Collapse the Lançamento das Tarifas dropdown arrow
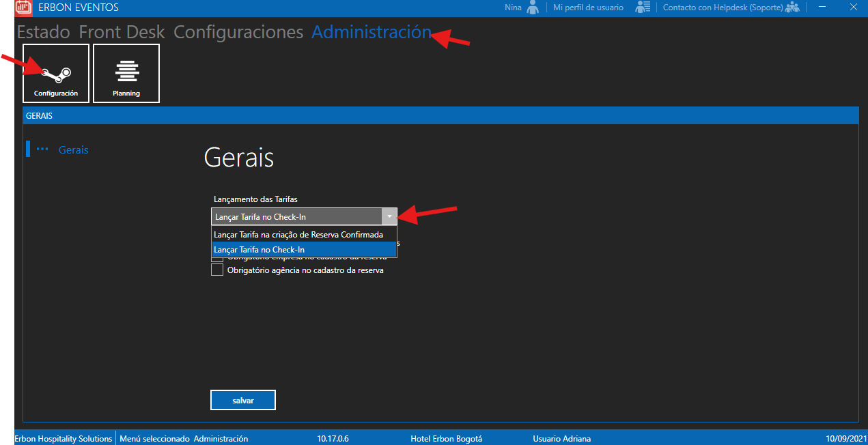Image resolution: width=868 pixels, height=445 pixels. tap(389, 216)
